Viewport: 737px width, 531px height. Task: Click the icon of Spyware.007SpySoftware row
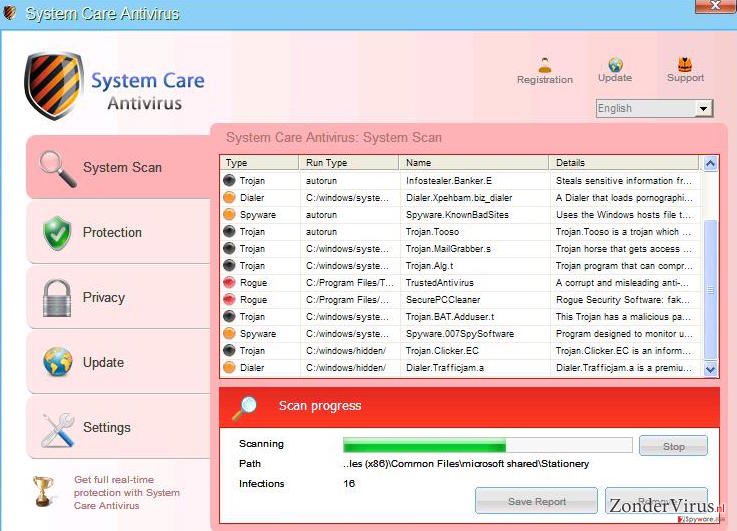pos(229,333)
